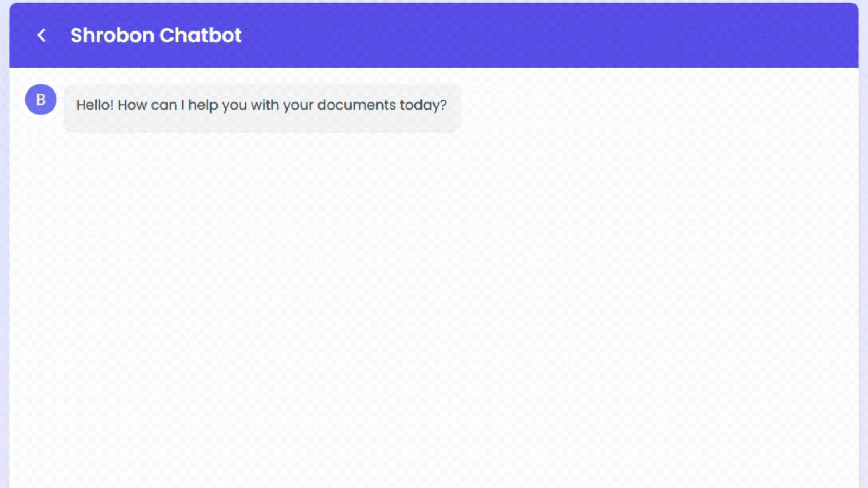Screen dimensions: 868x488
Task: Click the word Hello! in the greeting
Action: coord(94,105)
